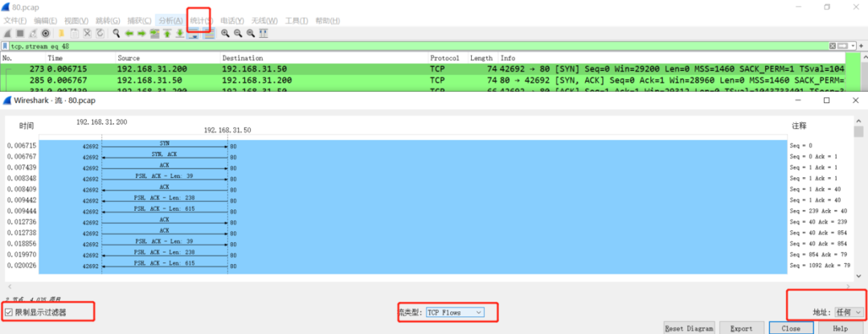
Task: Click the comment Seq = 854 Ack = 79
Action: [817, 255]
